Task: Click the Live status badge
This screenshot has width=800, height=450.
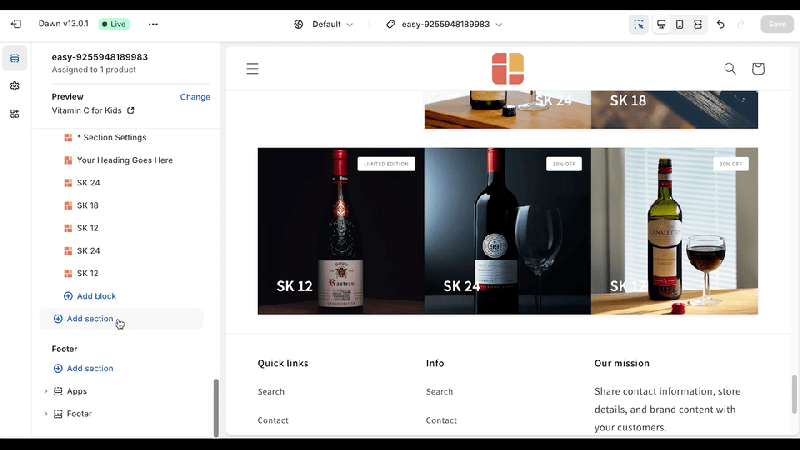Action: 114,24
